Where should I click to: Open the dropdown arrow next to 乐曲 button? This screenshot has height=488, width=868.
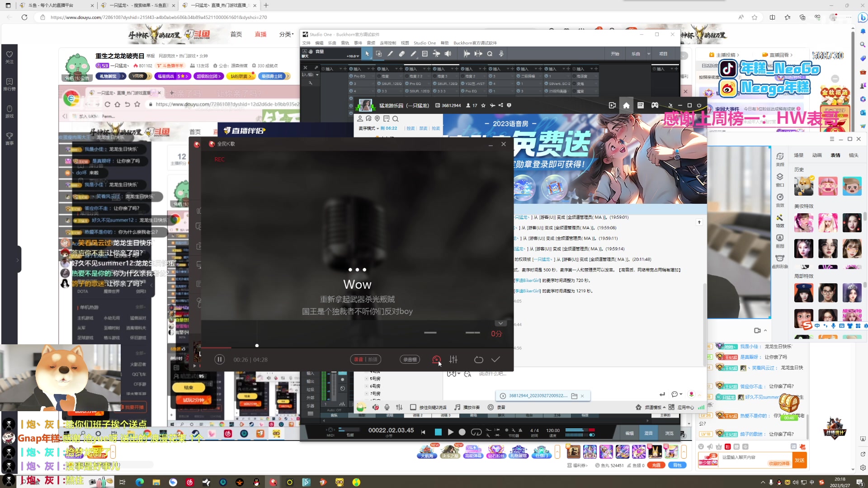(x=649, y=54)
